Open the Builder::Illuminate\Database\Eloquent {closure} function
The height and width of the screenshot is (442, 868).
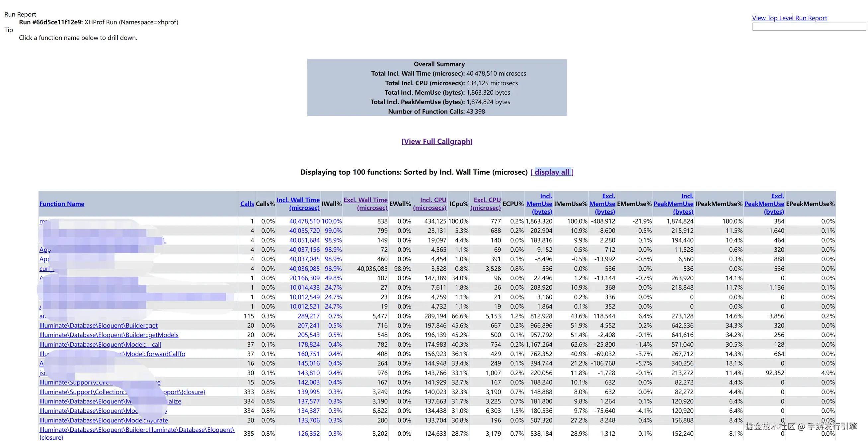[x=136, y=429]
